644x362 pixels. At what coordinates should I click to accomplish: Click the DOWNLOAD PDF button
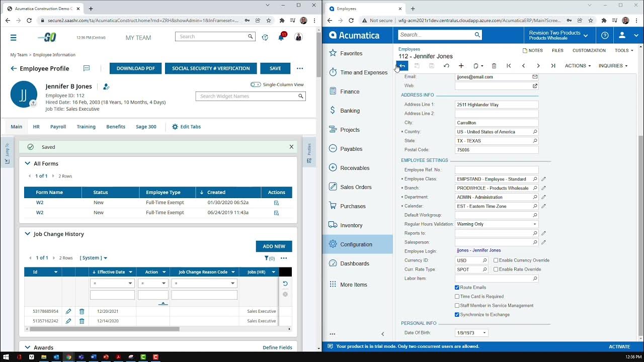click(x=136, y=68)
